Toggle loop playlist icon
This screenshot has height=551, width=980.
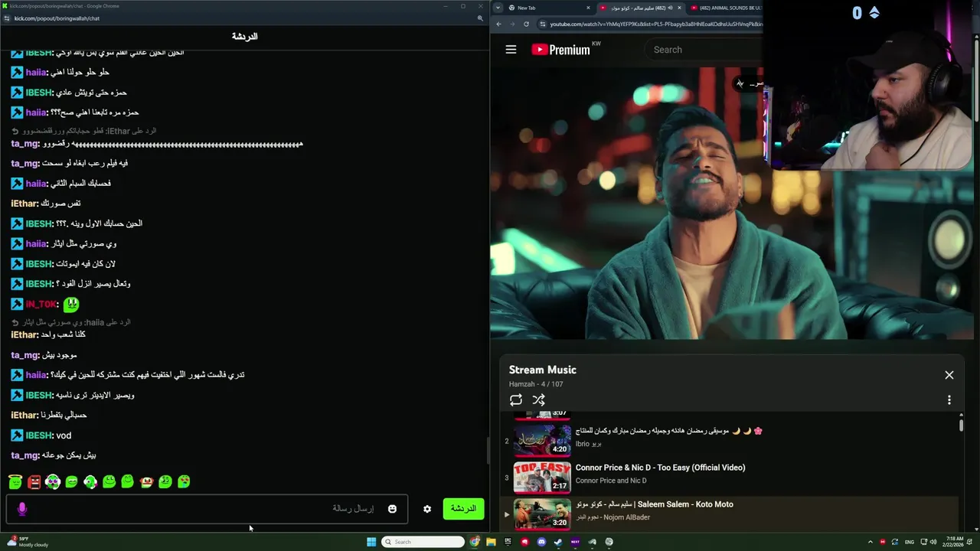516,400
